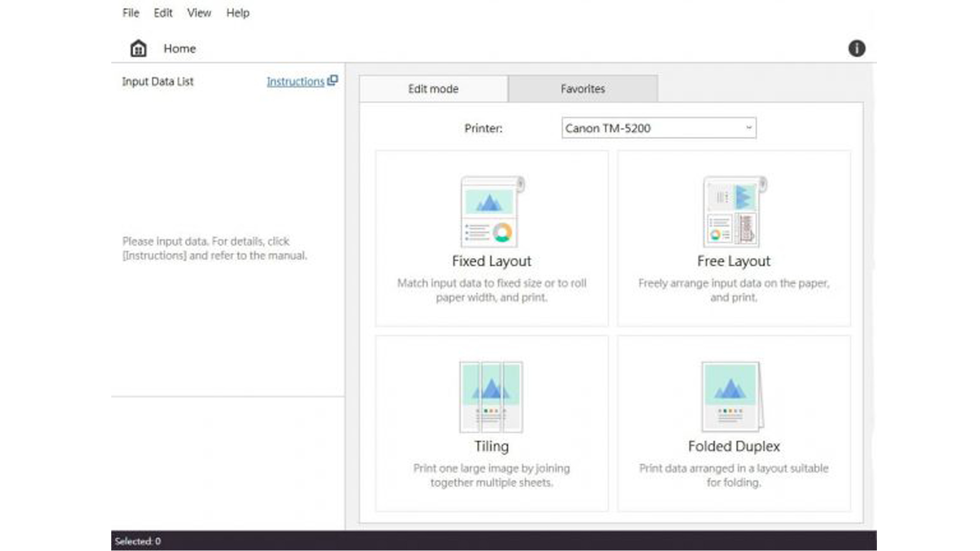Image resolution: width=980 pixels, height=551 pixels.
Task: Click the Home label in the toolbar
Action: pyautogui.click(x=180, y=48)
